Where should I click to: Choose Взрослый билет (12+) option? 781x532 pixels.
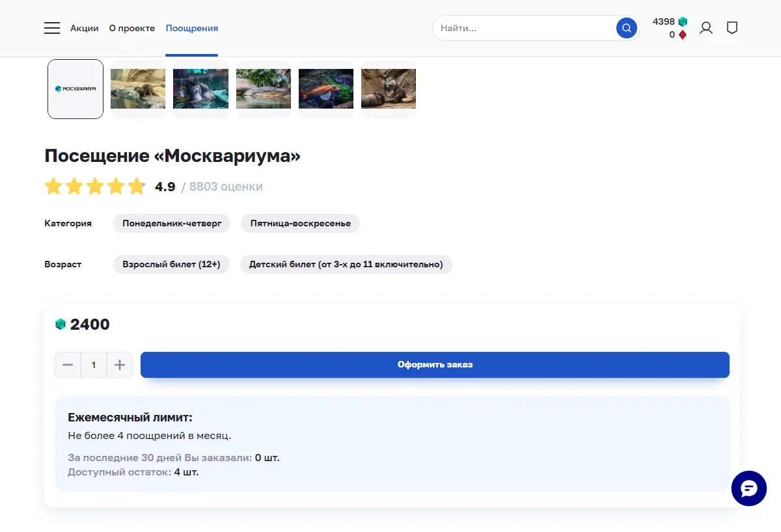(x=171, y=265)
